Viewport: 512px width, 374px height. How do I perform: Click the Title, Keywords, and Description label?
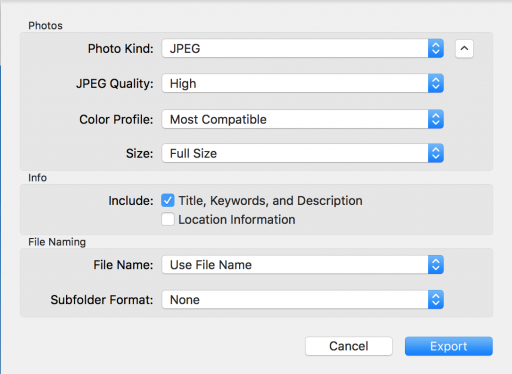pyautogui.click(x=270, y=201)
